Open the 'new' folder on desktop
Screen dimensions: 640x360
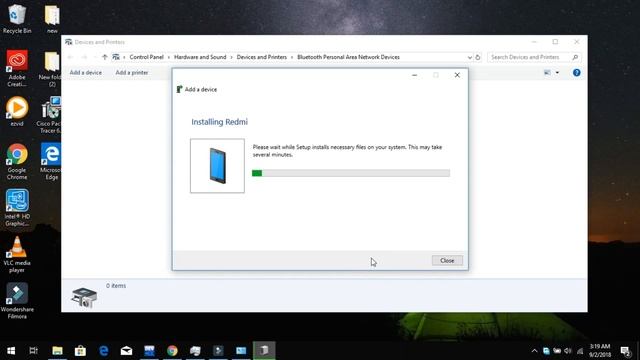pos(52,19)
